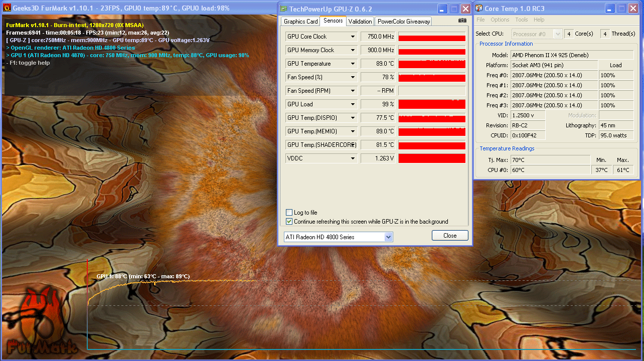Toggle Continue refreshing in background checkbox
The height and width of the screenshot is (361, 644).
click(289, 222)
